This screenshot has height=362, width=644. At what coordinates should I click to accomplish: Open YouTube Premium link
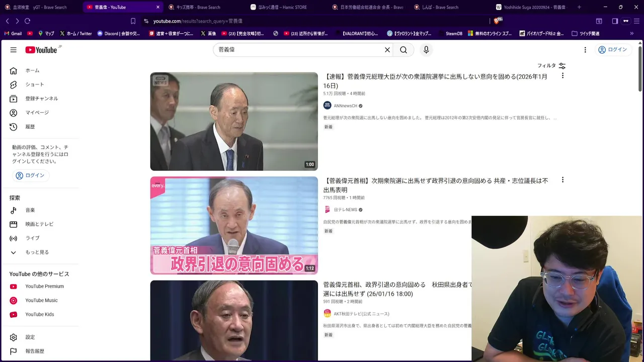[x=43, y=287]
